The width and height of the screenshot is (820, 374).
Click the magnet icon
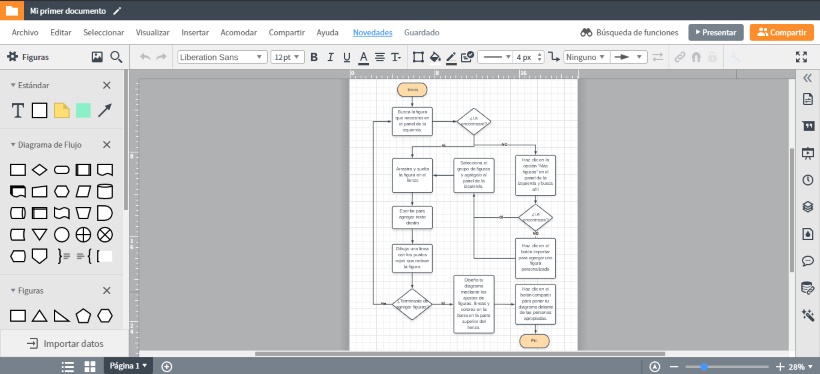click(x=696, y=57)
